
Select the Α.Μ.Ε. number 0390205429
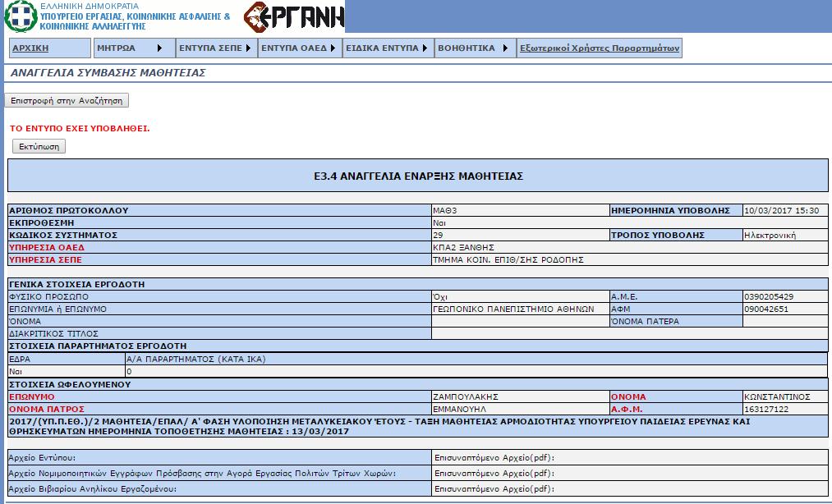click(769, 296)
